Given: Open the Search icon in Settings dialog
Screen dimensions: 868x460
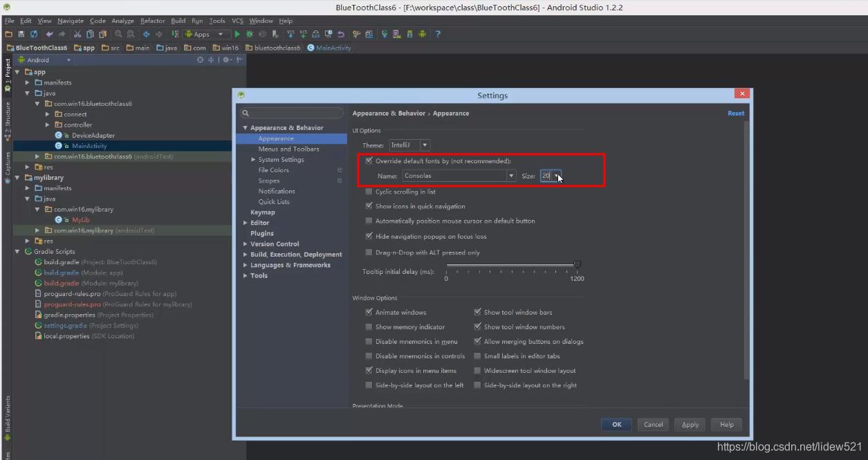Looking at the screenshot, I should [x=246, y=112].
